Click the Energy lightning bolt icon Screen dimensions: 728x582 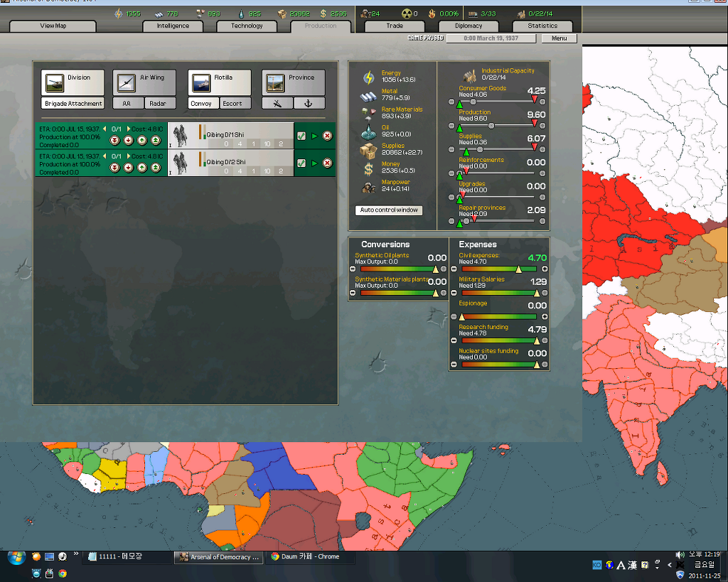point(369,77)
